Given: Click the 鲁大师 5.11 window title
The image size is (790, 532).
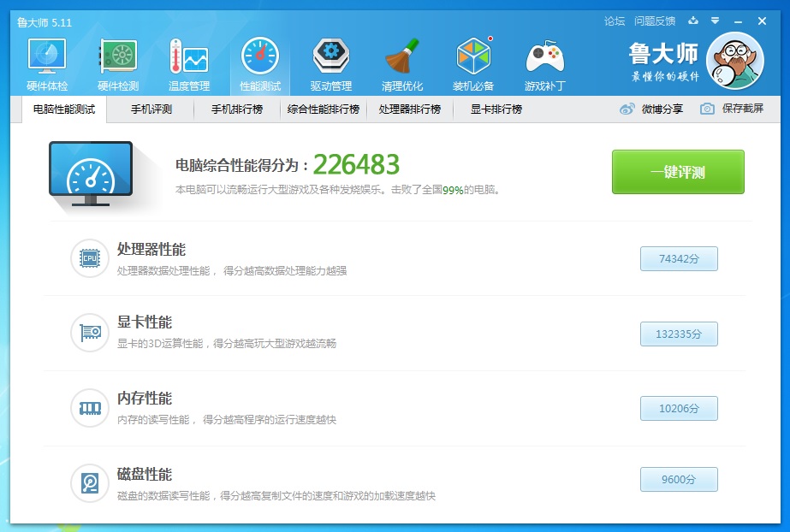Looking at the screenshot, I should (x=45, y=22).
